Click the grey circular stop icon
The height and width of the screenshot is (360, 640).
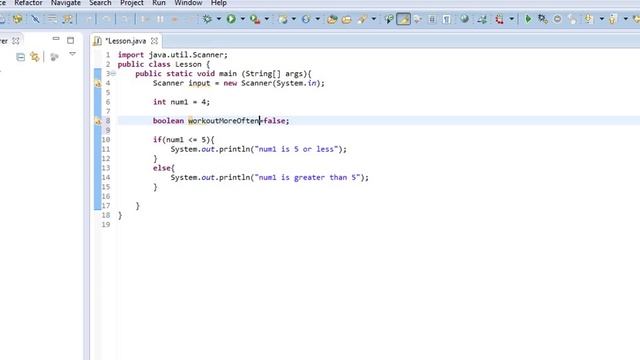click(x=557, y=19)
